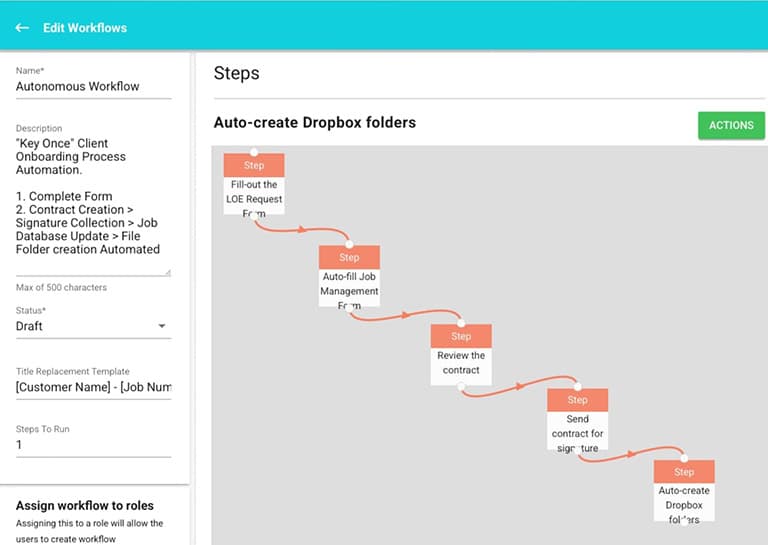The height and width of the screenshot is (545, 768).
Task: Click the Edit Workflows header title
Action: (x=85, y=27)
